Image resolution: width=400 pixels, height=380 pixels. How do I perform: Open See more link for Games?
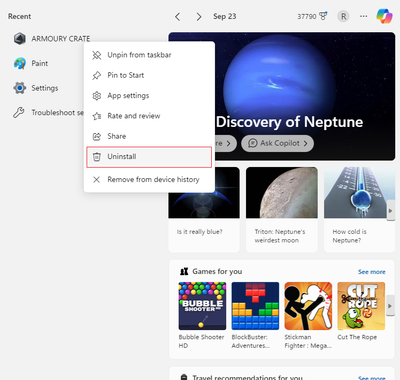pyautogui.click(x=372, y=272)
